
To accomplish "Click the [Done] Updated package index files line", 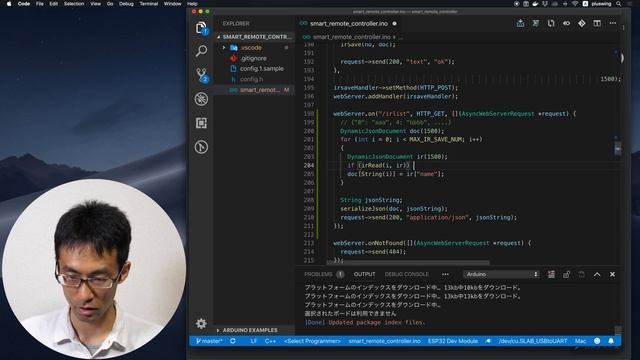I will [x=365, y=322].
